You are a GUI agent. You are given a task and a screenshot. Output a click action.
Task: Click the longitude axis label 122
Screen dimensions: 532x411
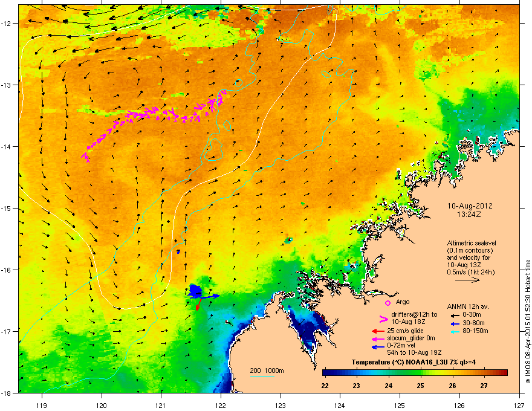221,405
